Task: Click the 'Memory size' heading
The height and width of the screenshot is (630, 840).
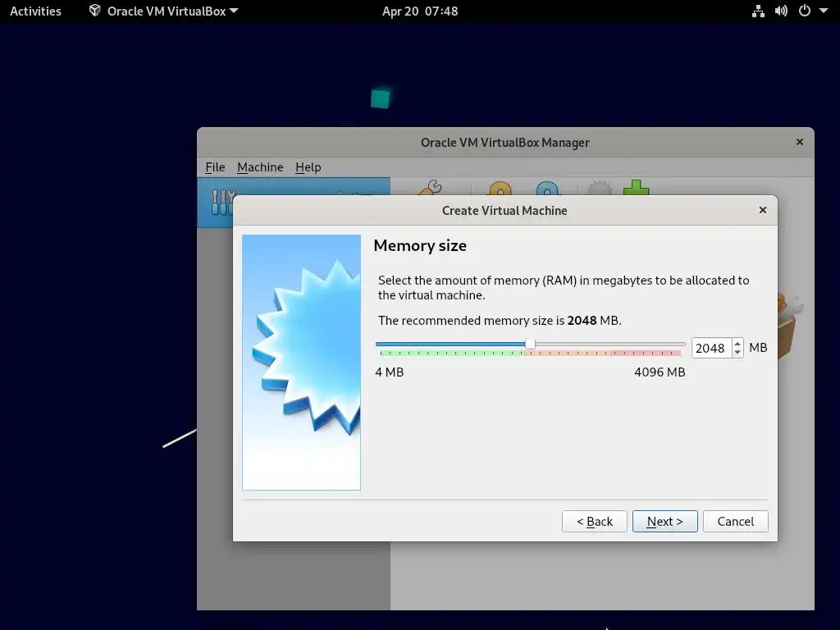Action: [420, 245]
